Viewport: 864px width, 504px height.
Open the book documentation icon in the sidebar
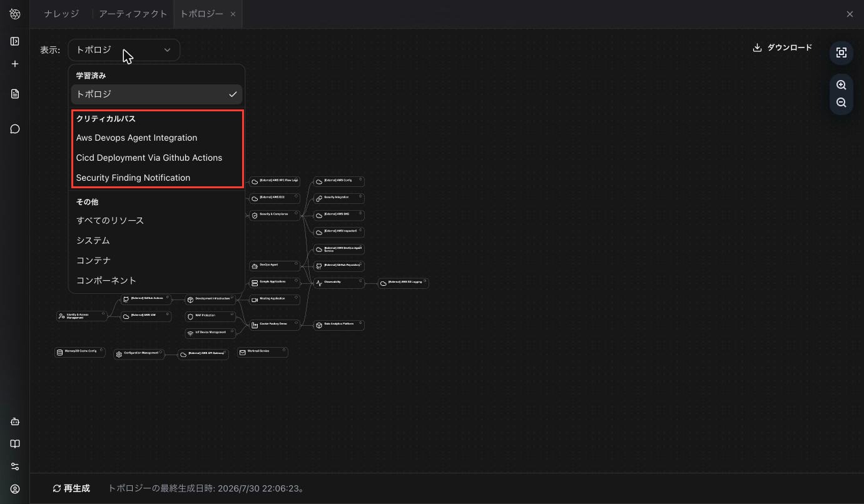(15, 444)
